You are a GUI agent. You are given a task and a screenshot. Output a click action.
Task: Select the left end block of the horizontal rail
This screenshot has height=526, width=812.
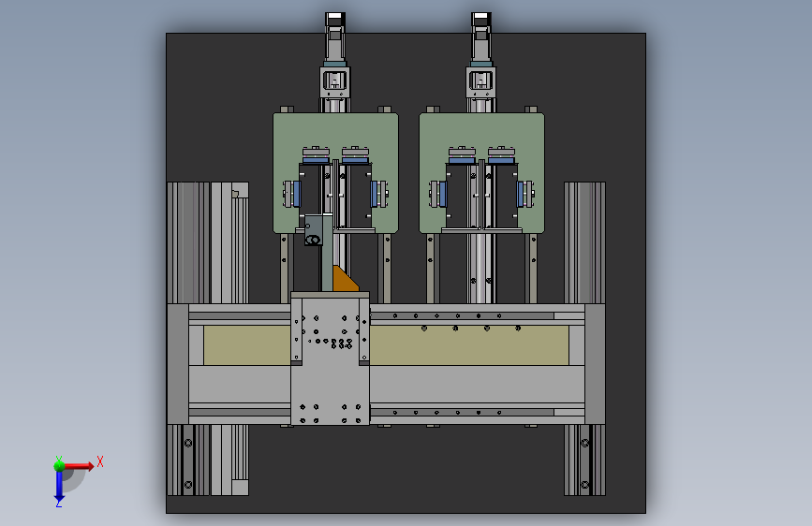pyautogui.click(x=178, y=364)
